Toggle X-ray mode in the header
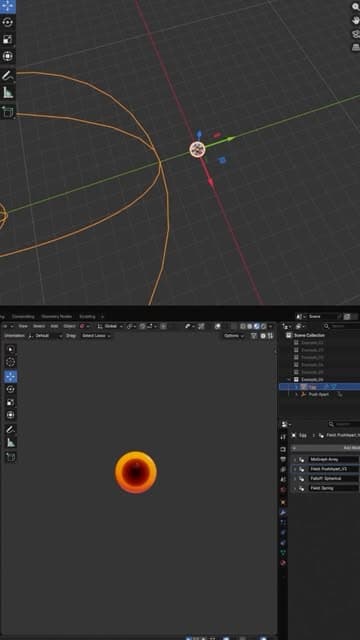Viewport: 360px width, 640px height. 233,326
